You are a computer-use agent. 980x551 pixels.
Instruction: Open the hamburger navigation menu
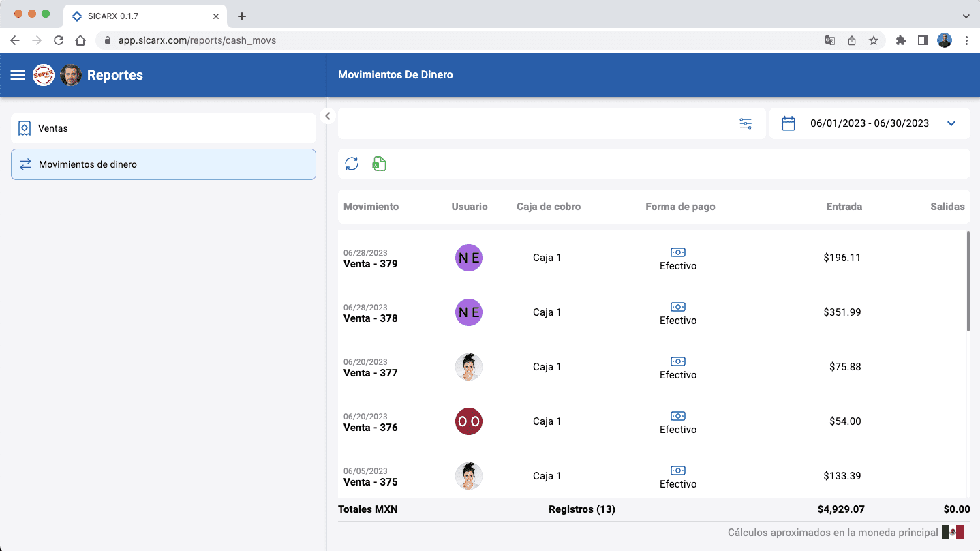(18, 75)
